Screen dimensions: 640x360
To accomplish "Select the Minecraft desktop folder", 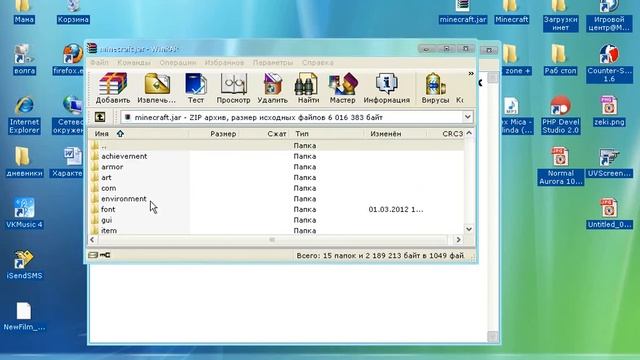I will [511, 13].
